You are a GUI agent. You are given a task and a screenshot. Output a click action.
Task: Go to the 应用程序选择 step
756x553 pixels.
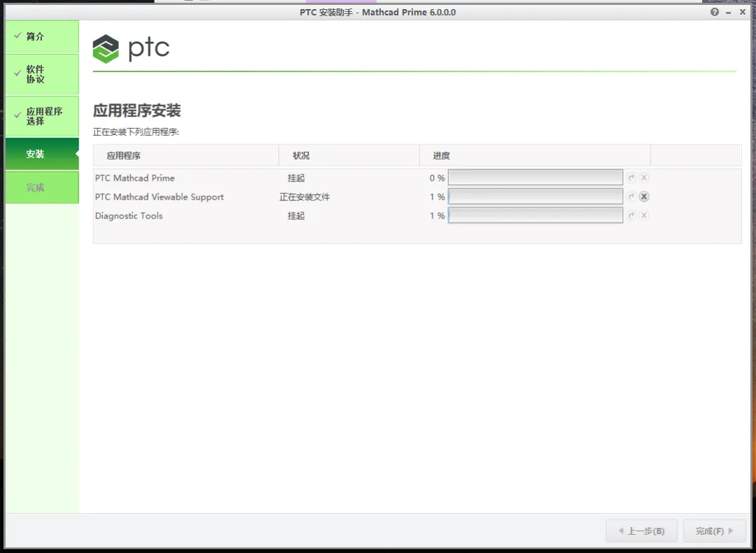(x=43, y=116)
